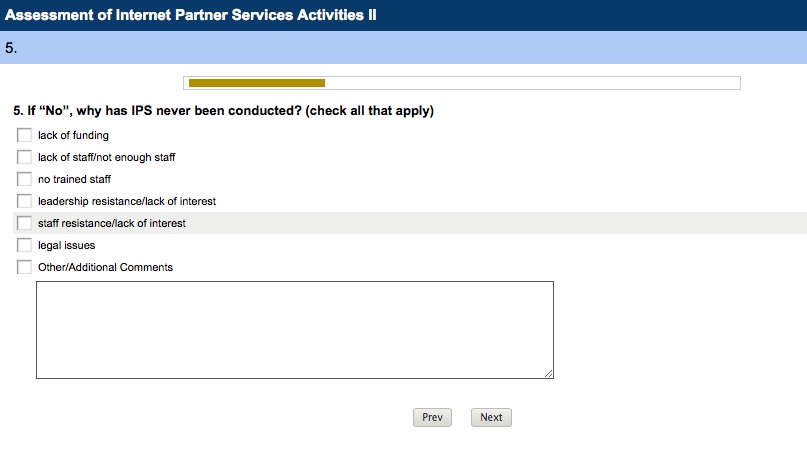807x460 pixels.
Task: Click the survey title in the header
Action: pyautogui.click(x=190, y=15)
